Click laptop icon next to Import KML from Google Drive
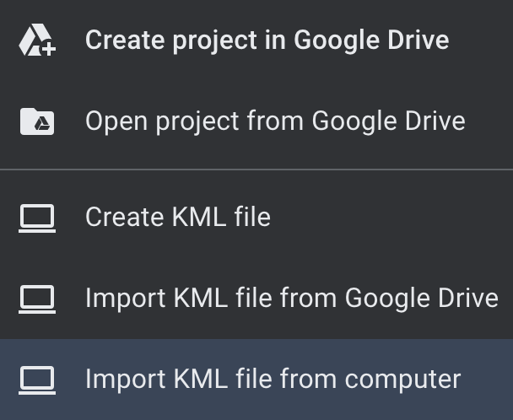 pos(37,299)
